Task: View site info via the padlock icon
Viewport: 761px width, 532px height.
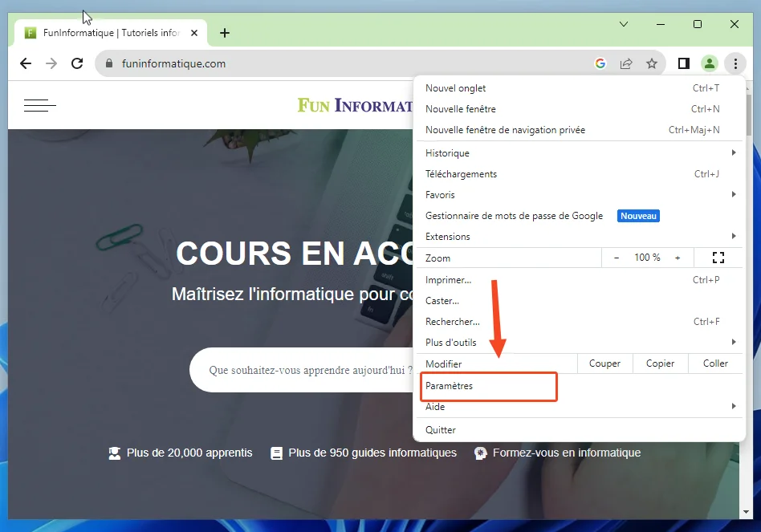Action: coord(109,63)
